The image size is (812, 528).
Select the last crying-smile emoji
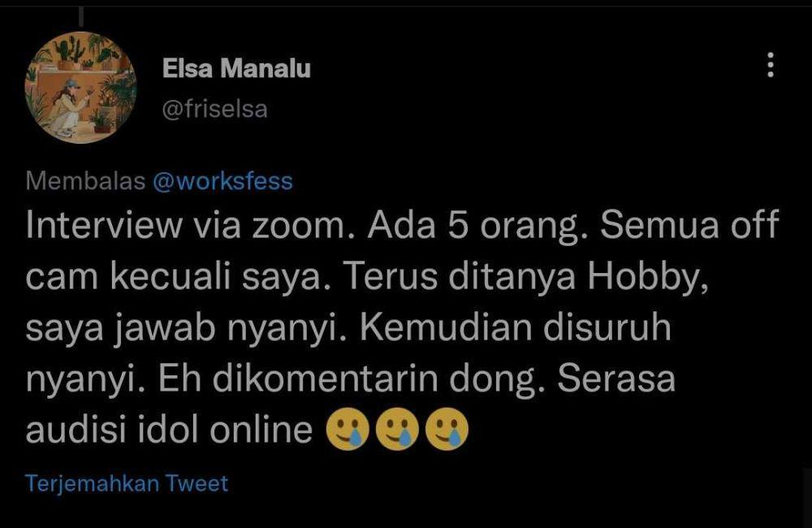click(x=447, y=429)
